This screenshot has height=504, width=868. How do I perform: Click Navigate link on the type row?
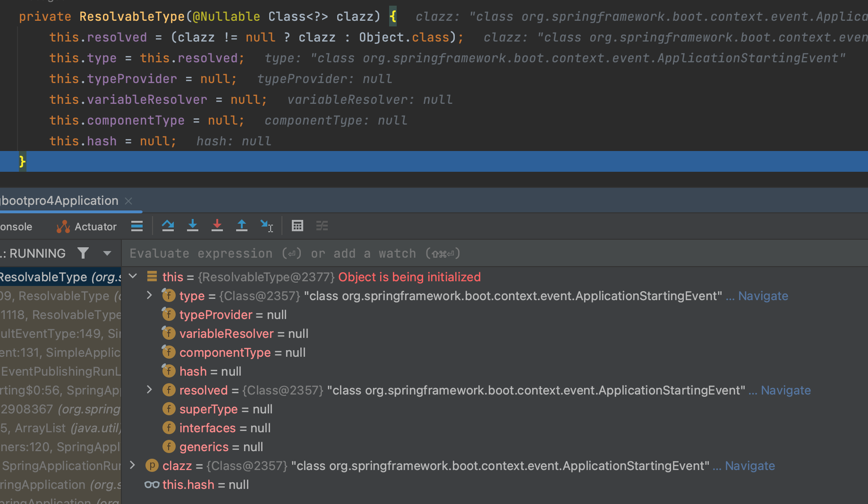pyautogui.click(x=763, y=296)
